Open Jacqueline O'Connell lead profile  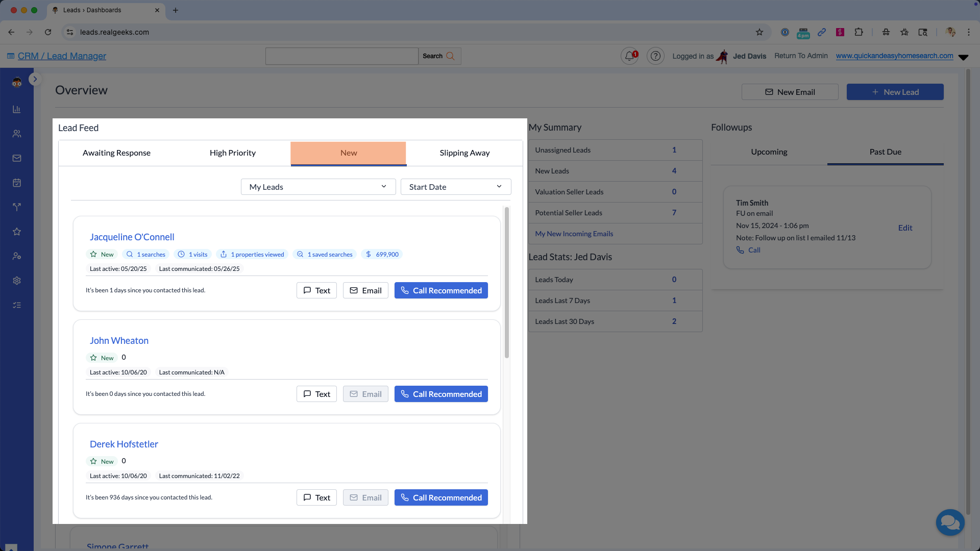click(x=132, y=237)
